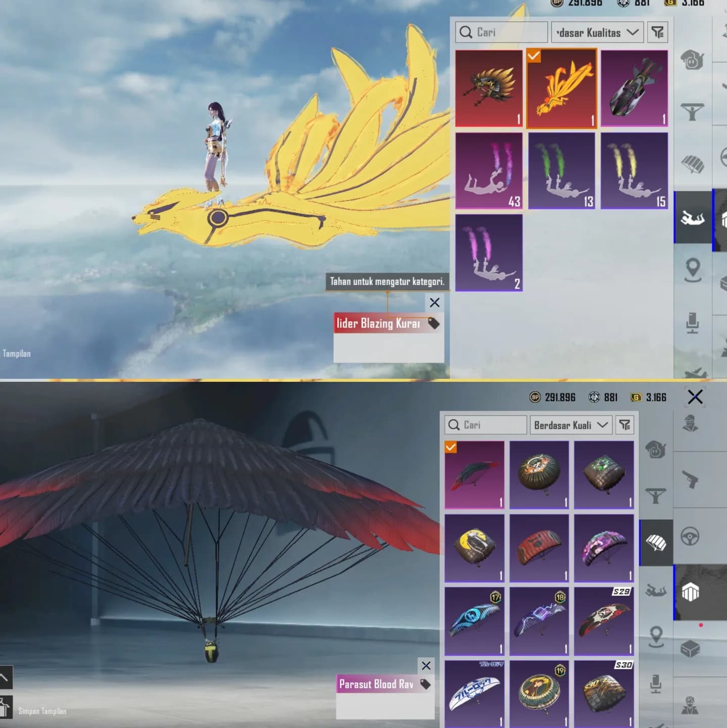727x728 pixels.
Task: Click the UC currency balance 3.166 in lower screen
Action: click(x=649, y=397)
